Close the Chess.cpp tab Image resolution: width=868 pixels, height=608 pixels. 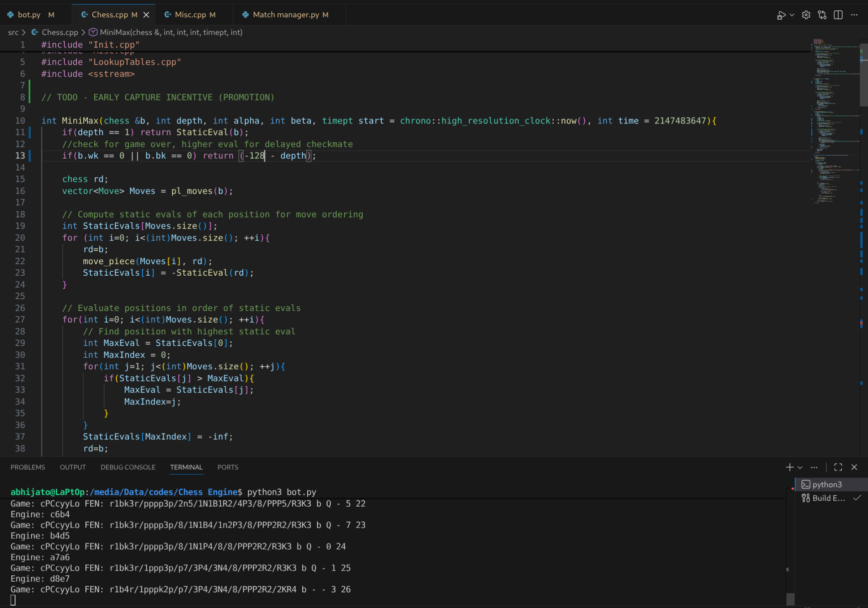pyautogui.click(x=146, y=15)
